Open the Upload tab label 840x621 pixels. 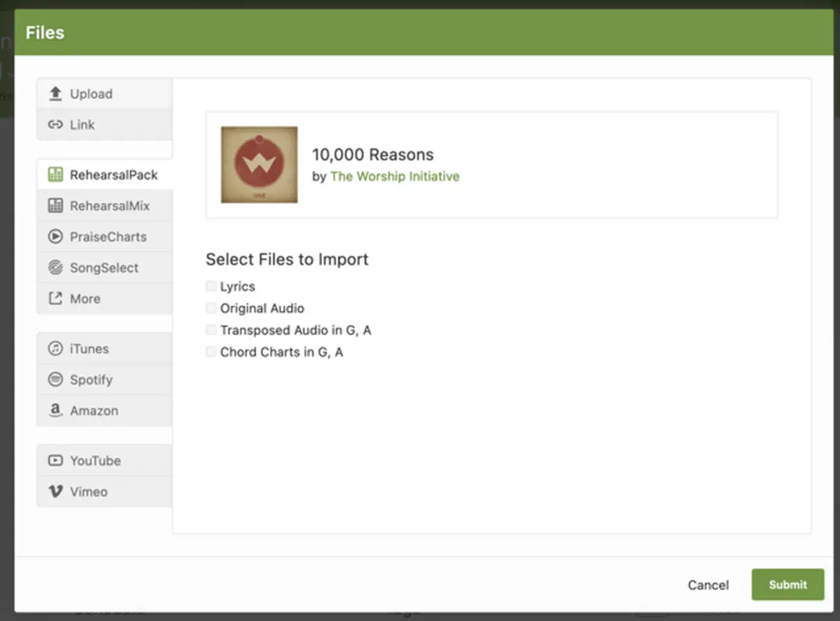(91, 94)
